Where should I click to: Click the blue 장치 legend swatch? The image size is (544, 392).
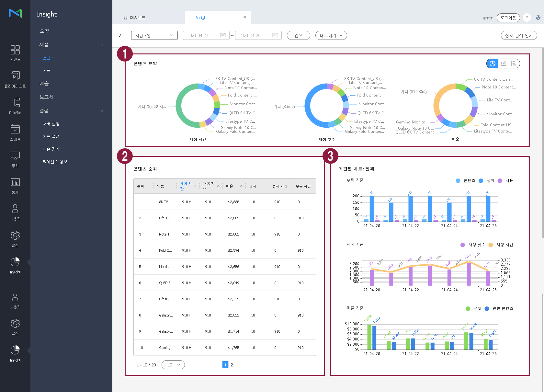coord(481,181)
